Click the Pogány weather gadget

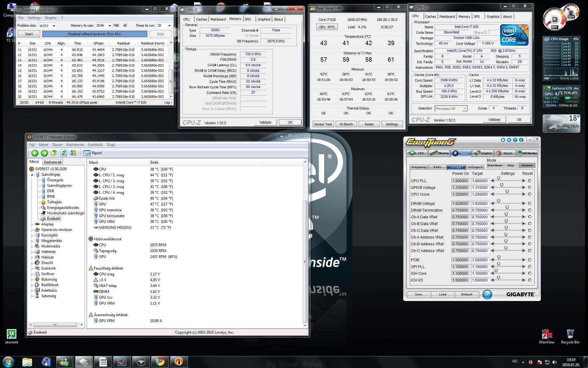point(561,124)
